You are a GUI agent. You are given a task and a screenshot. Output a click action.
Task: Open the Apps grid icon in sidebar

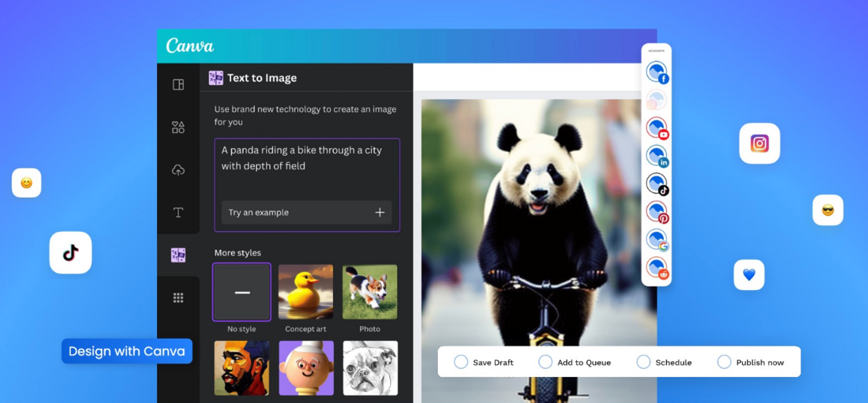pos(178,297)
